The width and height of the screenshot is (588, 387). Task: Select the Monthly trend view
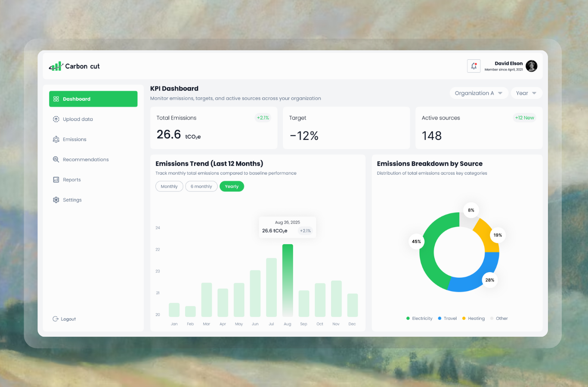pyautogui.click(x=169, y=187)
